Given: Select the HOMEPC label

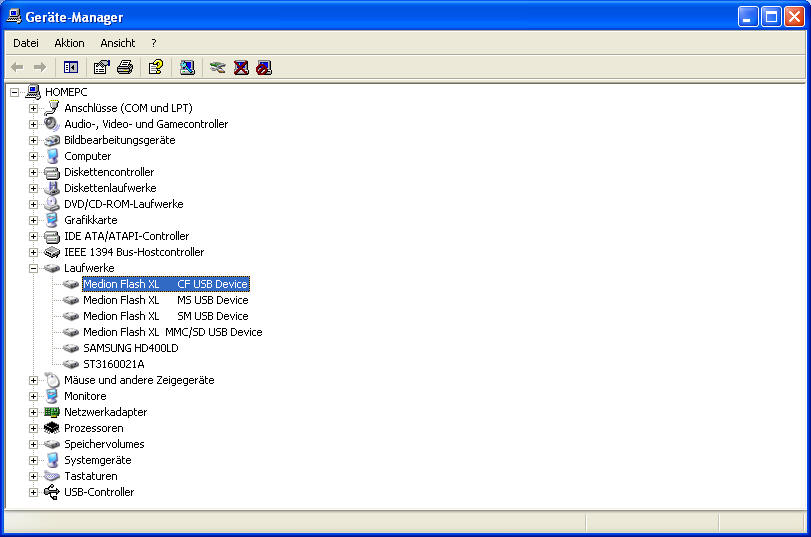Looking at the screenshot, I should click(x=66, y=92).
